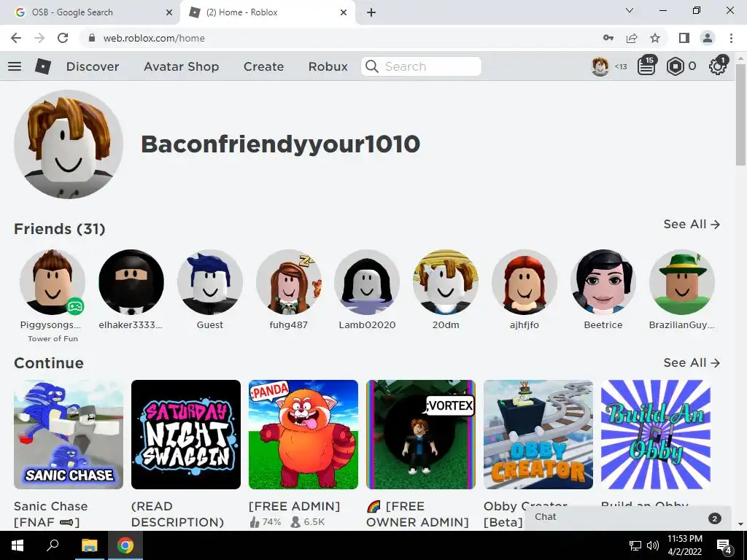Image resolution: width=747 pixels, height=560 pixels.
Task: Open friend Guest avatar
Action: (209, 282)
